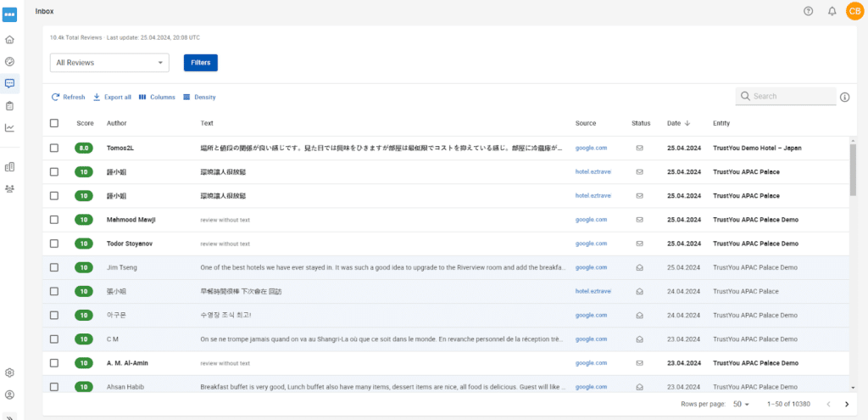Open google.com source link for Mahmood Mawji
Viewport: 868px width, 420px height.
[x=591, y=219]
